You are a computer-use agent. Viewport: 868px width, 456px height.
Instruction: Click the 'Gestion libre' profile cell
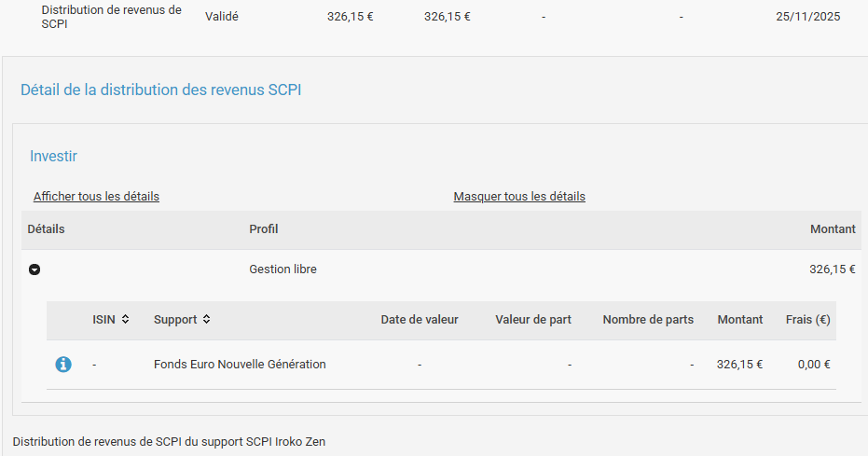tap(282, 269)
